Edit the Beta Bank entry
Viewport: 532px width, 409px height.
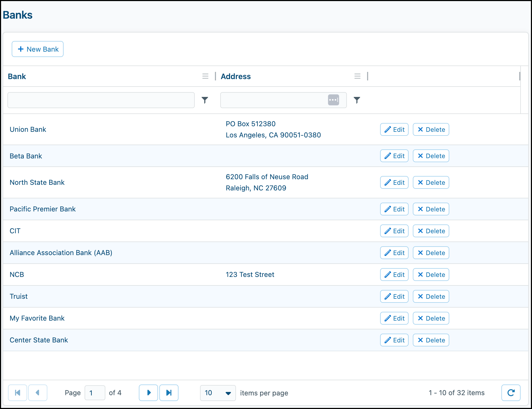coord(394,156)
